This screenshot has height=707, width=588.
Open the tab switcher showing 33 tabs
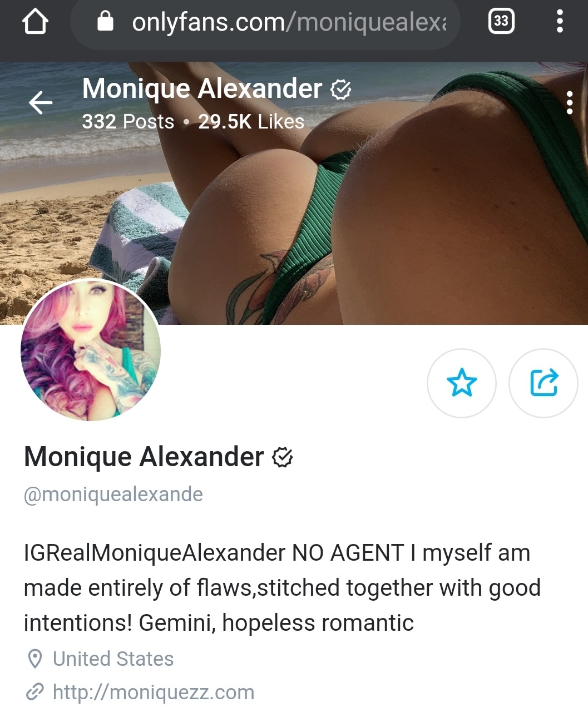501,21
